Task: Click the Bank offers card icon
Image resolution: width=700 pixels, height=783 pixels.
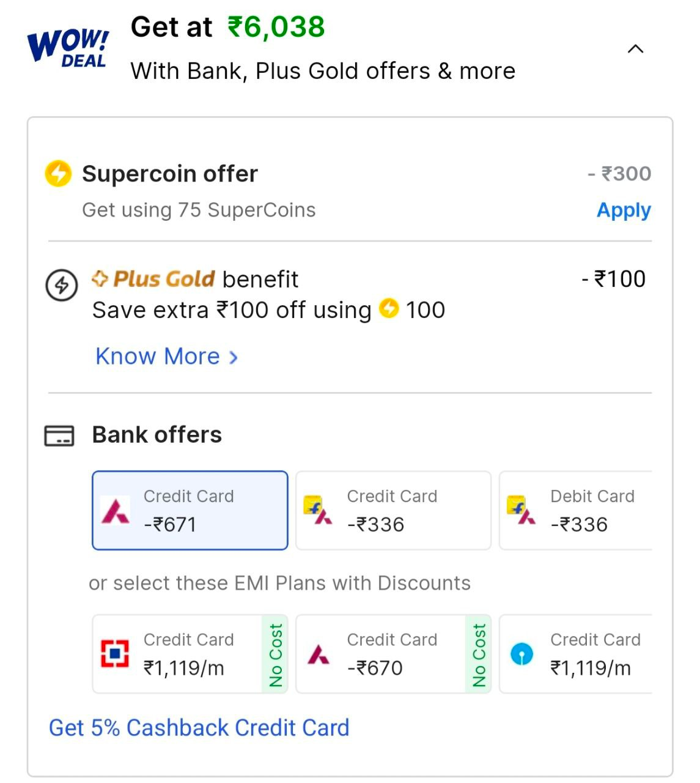Action: pyautogui.click(x=59, y=436)
